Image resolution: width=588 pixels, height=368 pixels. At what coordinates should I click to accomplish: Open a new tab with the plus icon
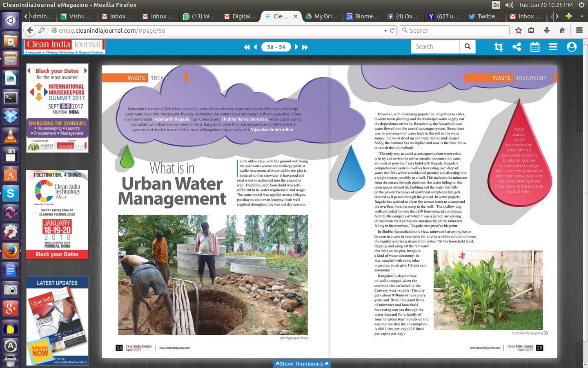pos(569,16)
